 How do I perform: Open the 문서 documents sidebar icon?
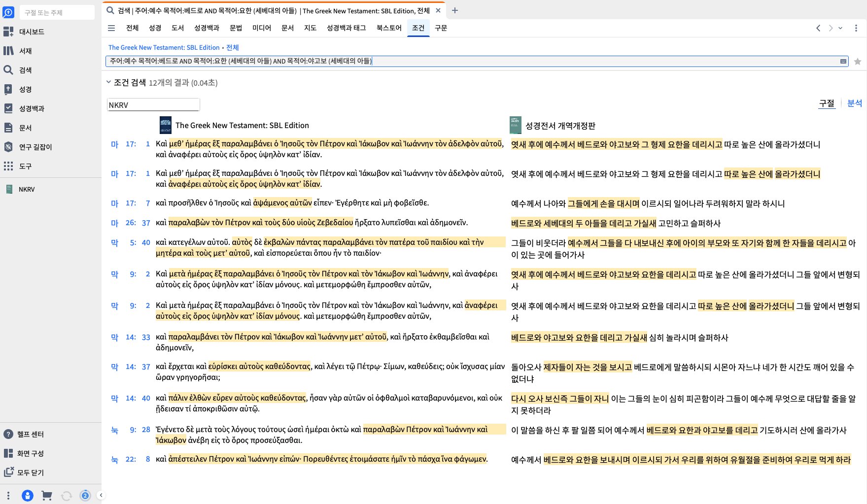pyautogui.click(x=8, y=128)
